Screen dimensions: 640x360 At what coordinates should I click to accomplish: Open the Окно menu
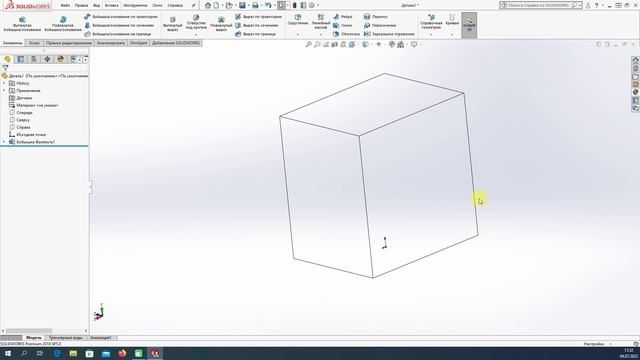pyautogui.click(x=158, y=6)
